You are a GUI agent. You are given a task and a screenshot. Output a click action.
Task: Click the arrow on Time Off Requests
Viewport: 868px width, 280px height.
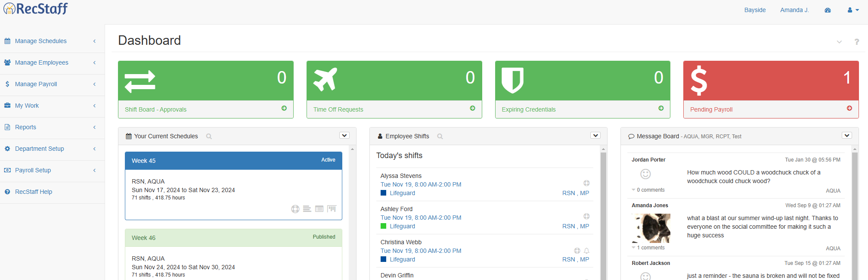click(473, 108)
